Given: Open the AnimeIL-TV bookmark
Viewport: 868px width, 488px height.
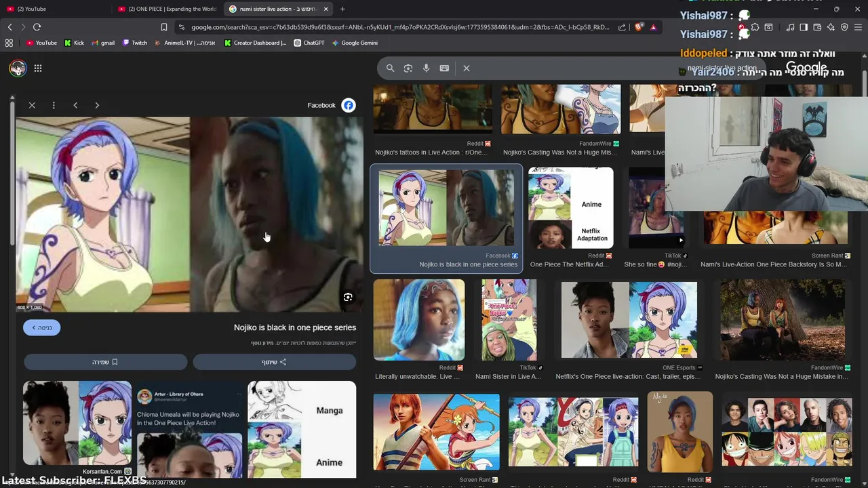Looking at the screenshot, I should point(184,43).
